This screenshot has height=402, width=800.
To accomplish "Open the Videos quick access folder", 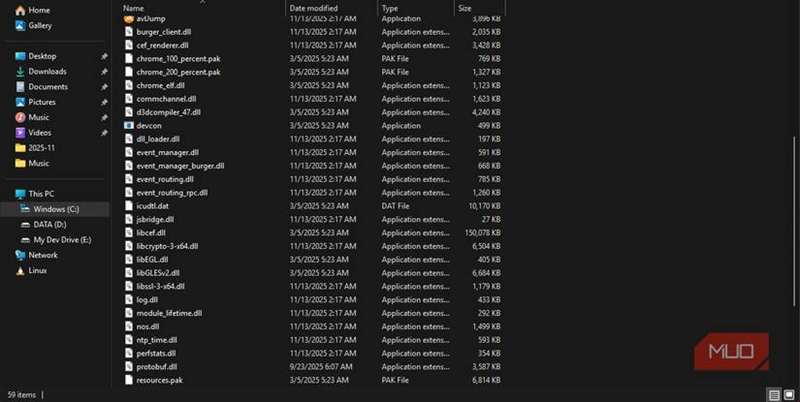I will (x=39, y=132).
